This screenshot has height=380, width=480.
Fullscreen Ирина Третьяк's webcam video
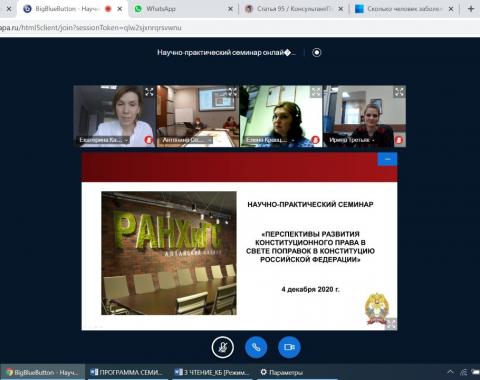click(x=399, y=92)
